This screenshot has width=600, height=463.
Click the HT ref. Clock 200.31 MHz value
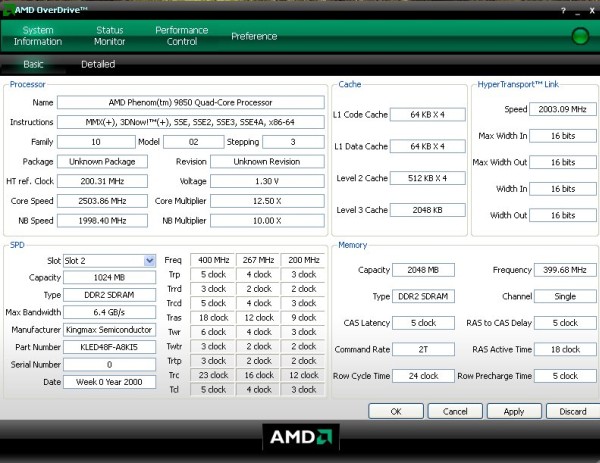[x=102, y=181]
